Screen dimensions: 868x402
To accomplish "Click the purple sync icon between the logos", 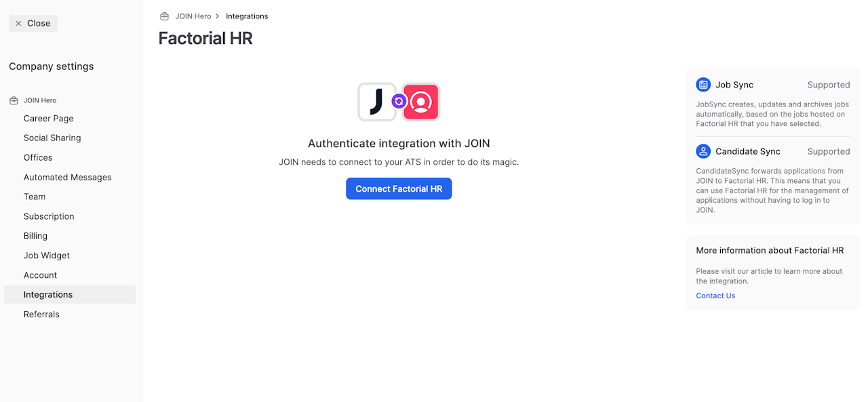I will tap(399, 102).
